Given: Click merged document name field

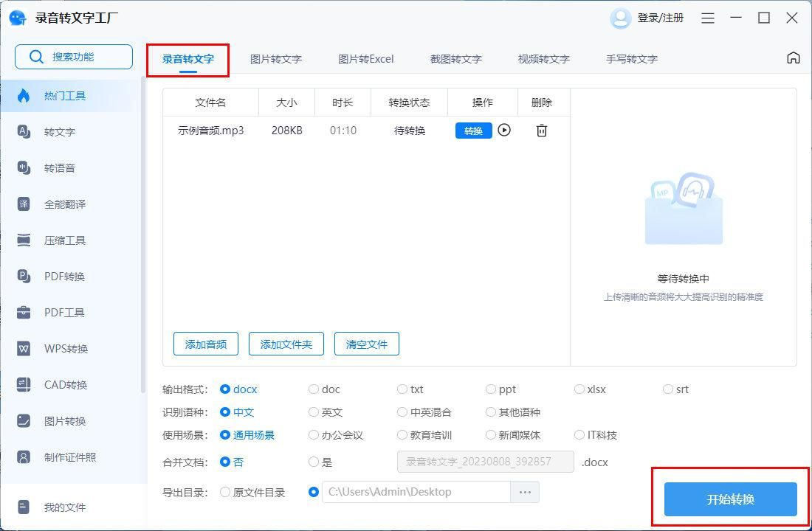Looking at the screenshot, I should 486,462.
